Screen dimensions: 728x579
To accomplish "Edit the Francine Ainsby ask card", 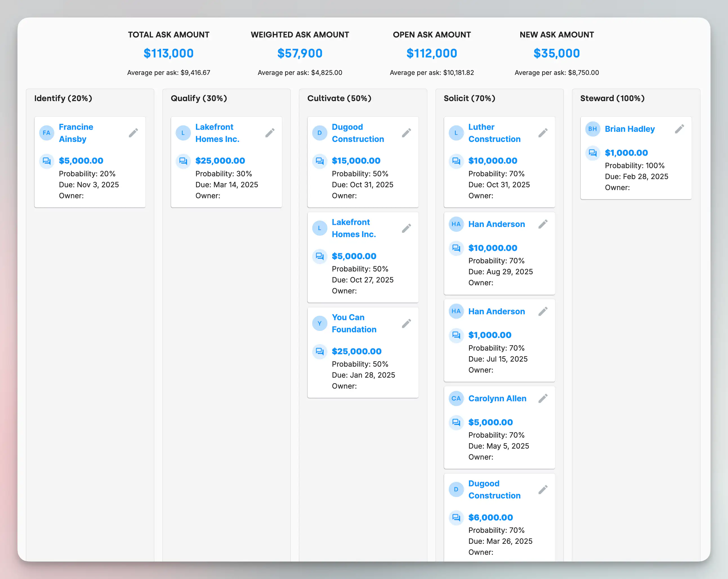I will tap(133, 133).
